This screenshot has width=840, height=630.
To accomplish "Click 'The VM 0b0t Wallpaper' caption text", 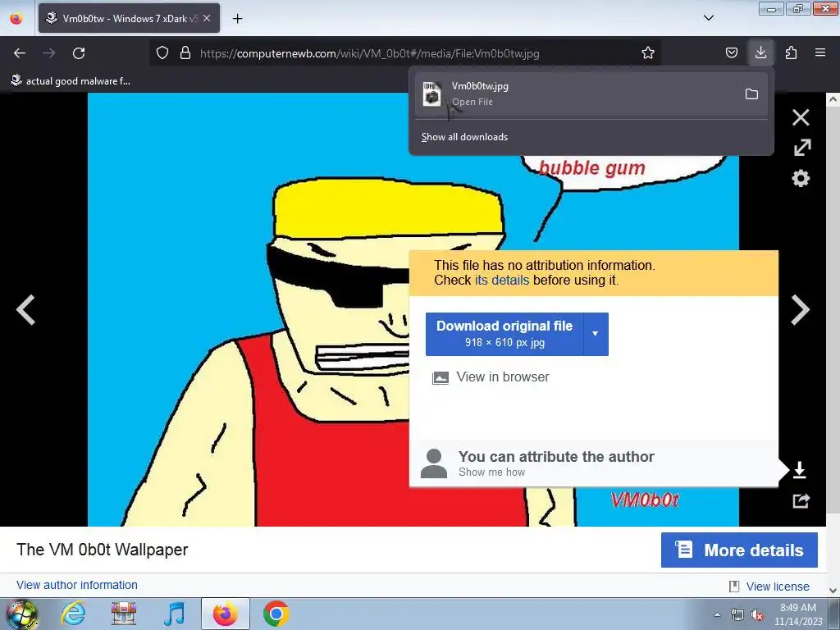I will (103, 550).
